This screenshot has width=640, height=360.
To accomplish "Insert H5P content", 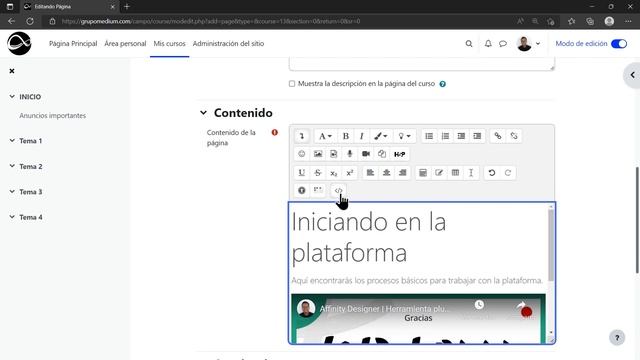I will click(399, 154).
